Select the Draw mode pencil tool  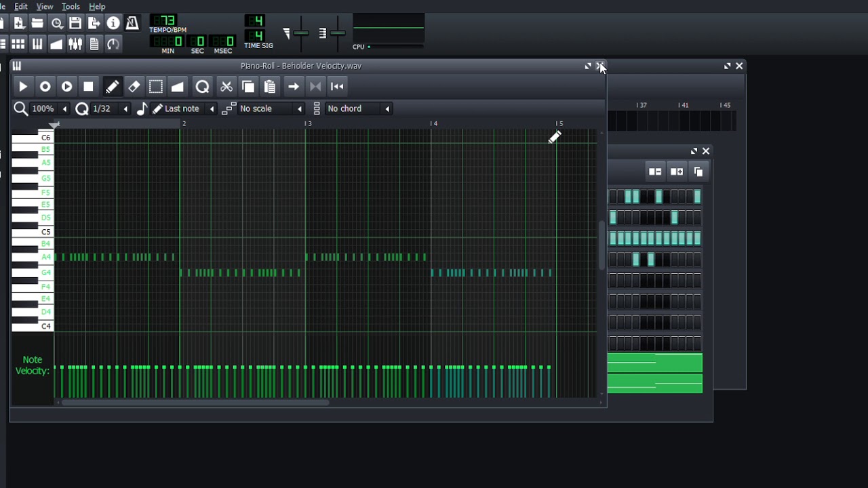pyautogui.click(x=113, y=86)
